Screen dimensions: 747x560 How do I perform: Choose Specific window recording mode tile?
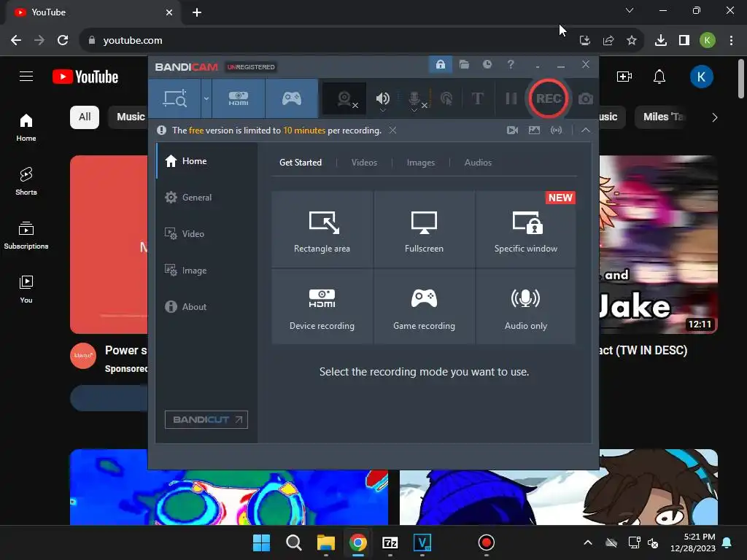click(x=525, y=230)
